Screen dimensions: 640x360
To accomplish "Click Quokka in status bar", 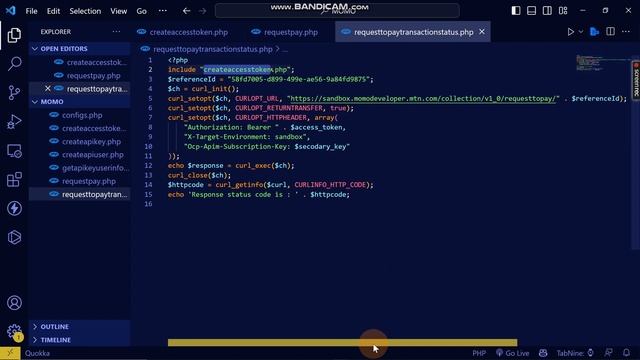I will click(38, 353).
